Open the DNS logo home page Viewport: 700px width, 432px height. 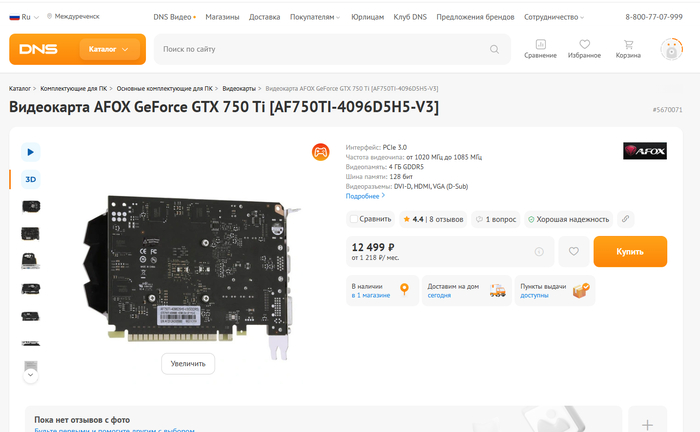[38, 49]
